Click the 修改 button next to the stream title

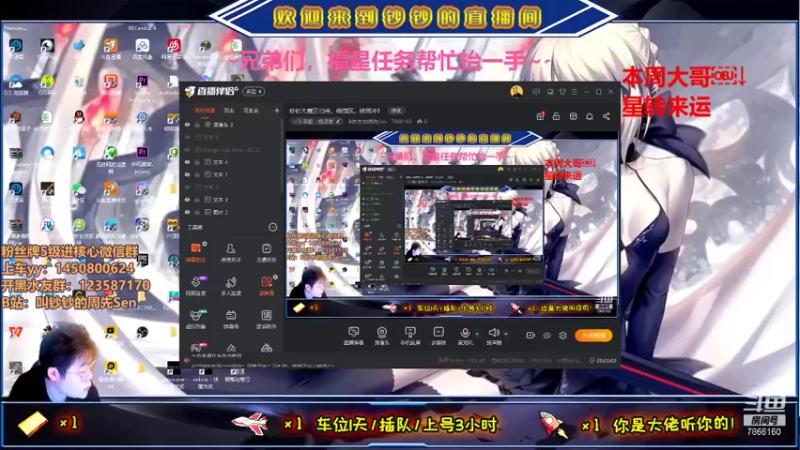coord(396,111)
